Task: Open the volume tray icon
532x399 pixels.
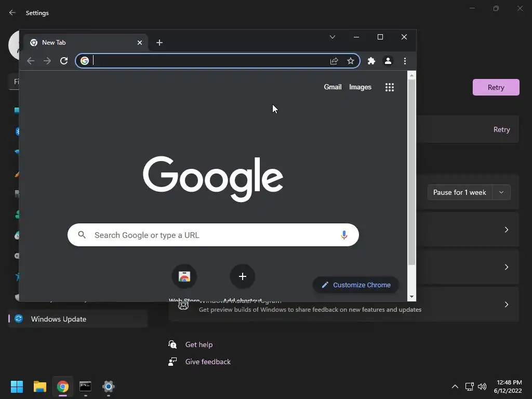Action: pyautogui.click(x=482, y=387)
